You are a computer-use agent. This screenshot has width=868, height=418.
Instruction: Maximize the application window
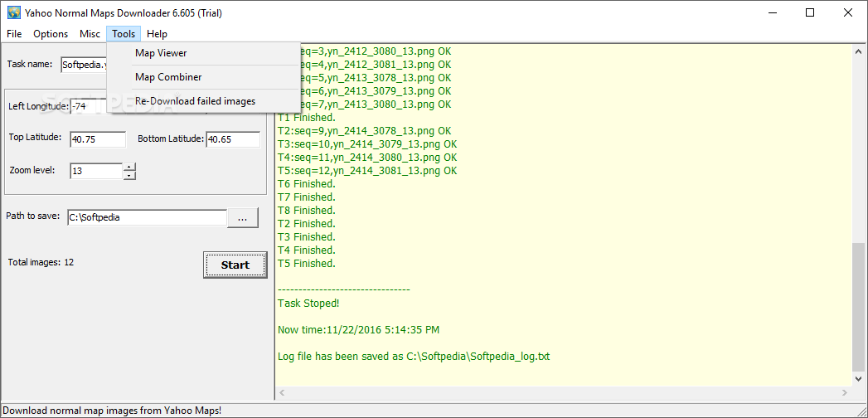tap(810, 12)
